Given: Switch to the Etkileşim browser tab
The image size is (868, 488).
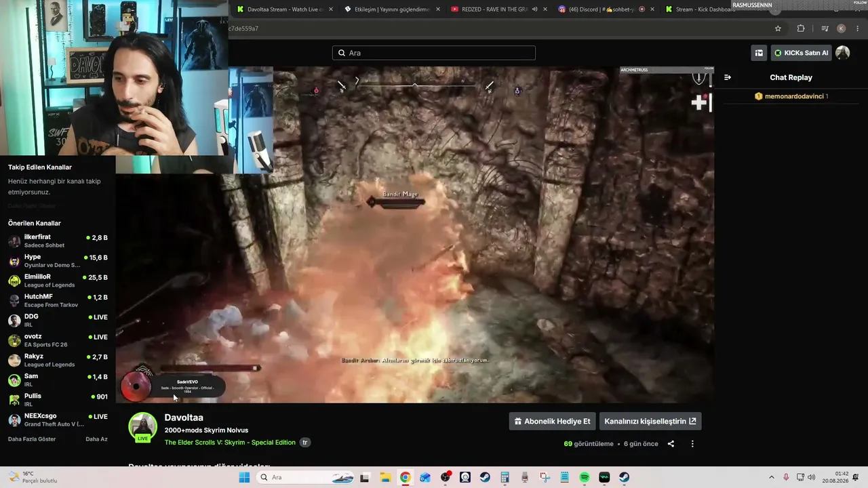Looking at the screenshot, I should point(392,9).
